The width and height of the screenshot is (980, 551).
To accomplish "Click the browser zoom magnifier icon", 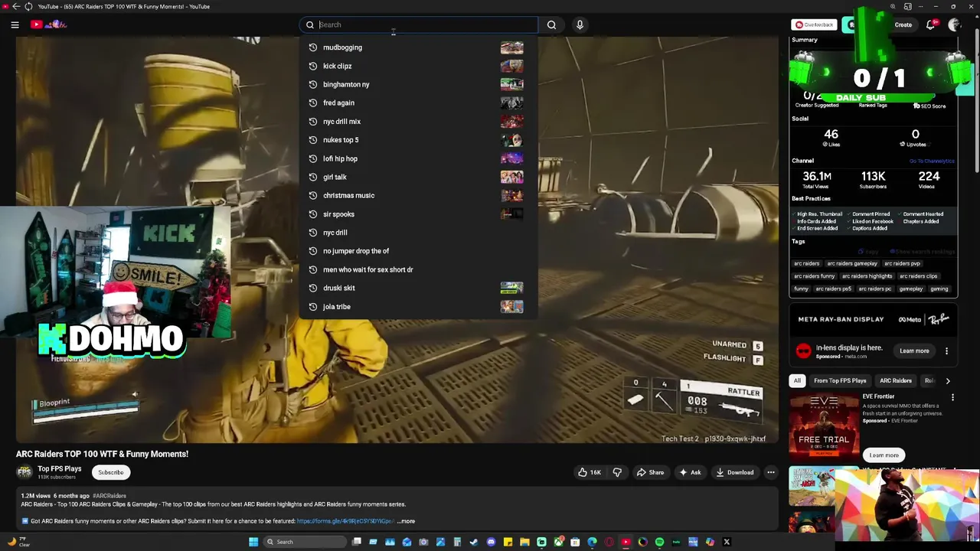I will [893, 6].
